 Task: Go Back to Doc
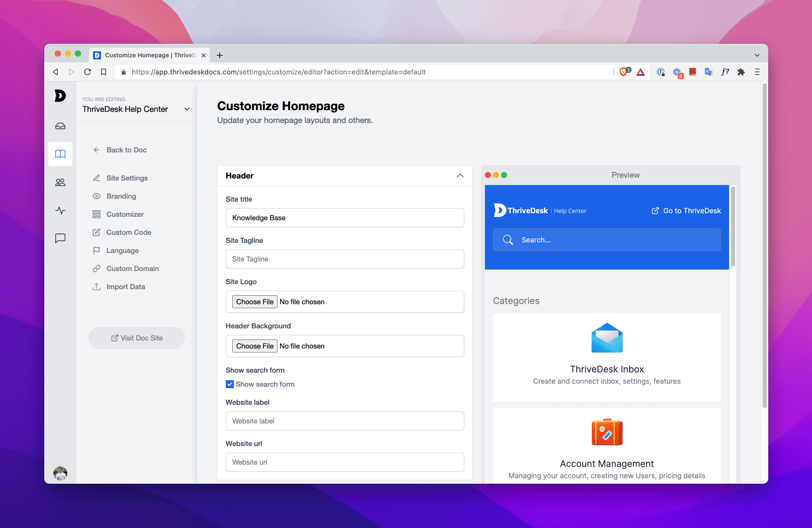127,150
